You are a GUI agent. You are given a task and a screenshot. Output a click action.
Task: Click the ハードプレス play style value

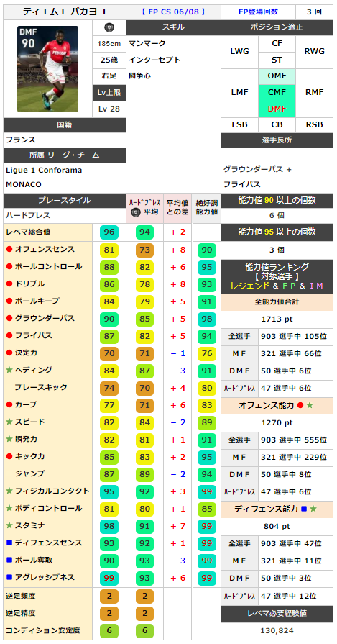[28, 215]
